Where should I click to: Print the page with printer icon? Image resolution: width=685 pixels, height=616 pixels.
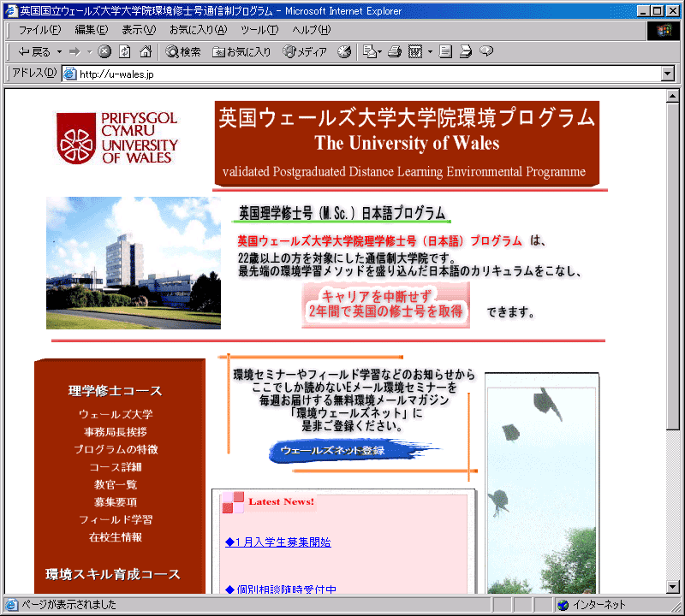[x=395, y=52]
